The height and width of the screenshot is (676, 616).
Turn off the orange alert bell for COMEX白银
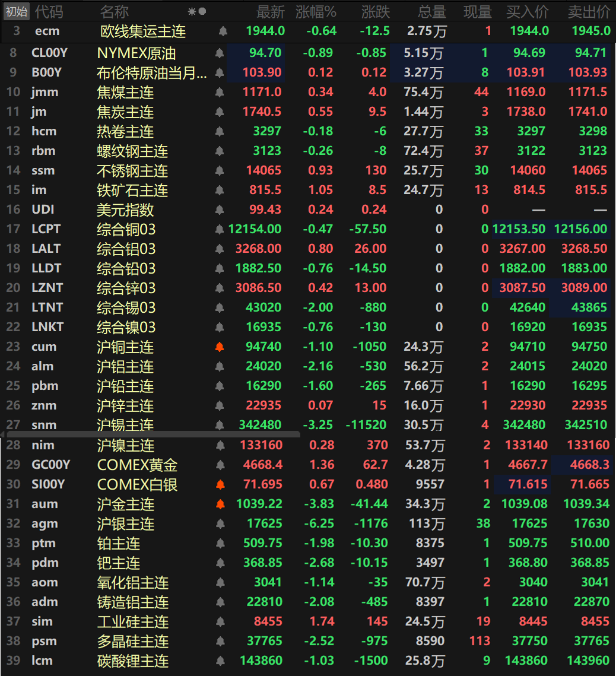(x=219, y=484)
